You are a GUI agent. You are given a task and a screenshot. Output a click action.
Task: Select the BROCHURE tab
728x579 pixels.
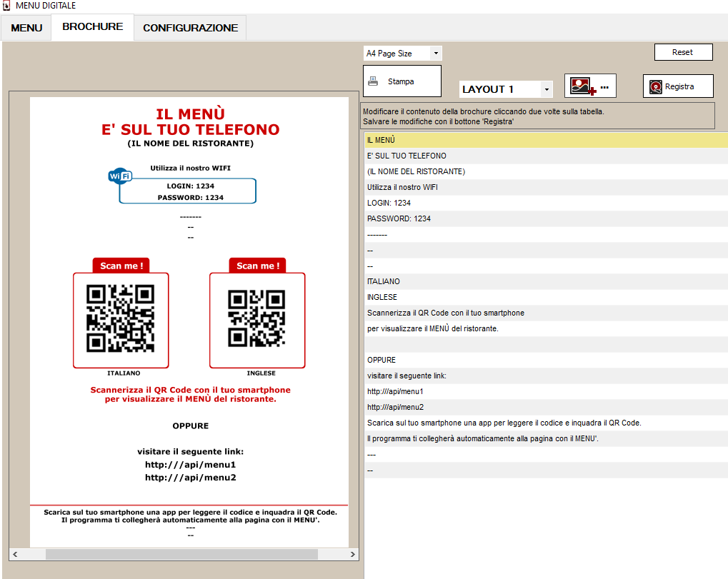pyautogui.click(x=92, y=27)
